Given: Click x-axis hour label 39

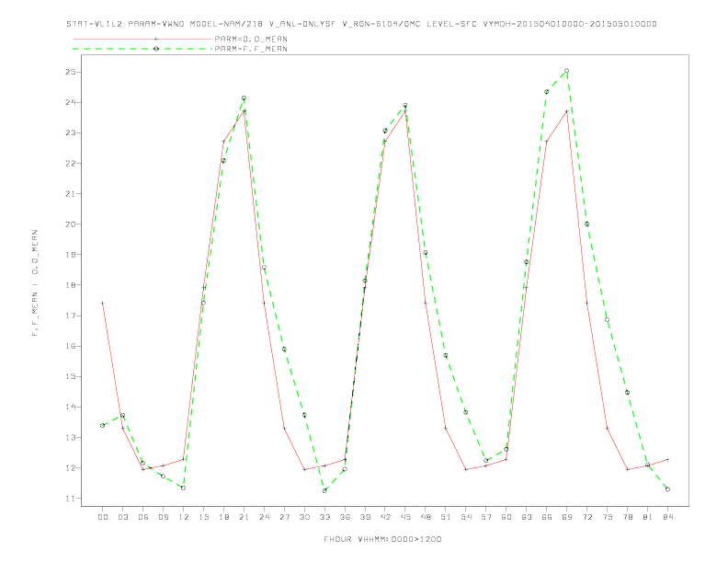Looking at the screenshot, I should click(x=365, y=517).
